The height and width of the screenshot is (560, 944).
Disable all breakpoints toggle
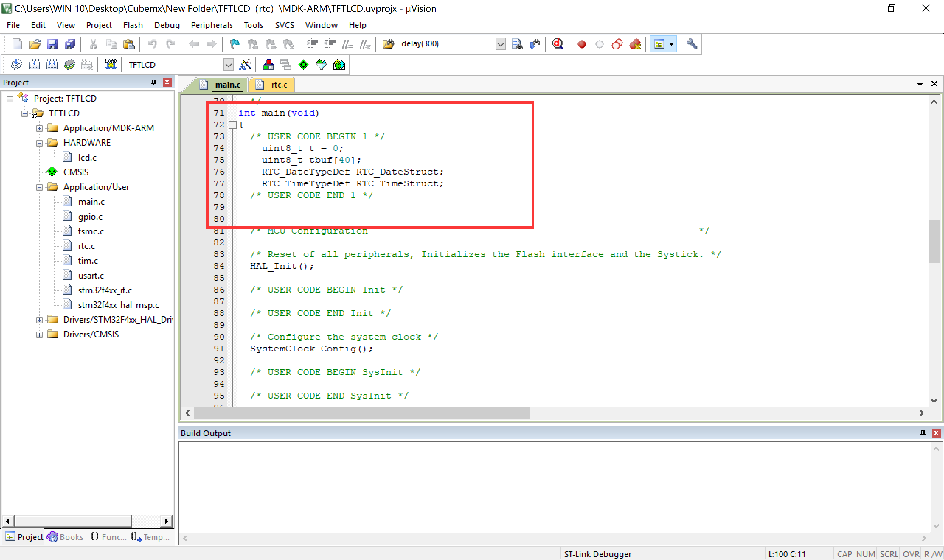click(617, 44)
